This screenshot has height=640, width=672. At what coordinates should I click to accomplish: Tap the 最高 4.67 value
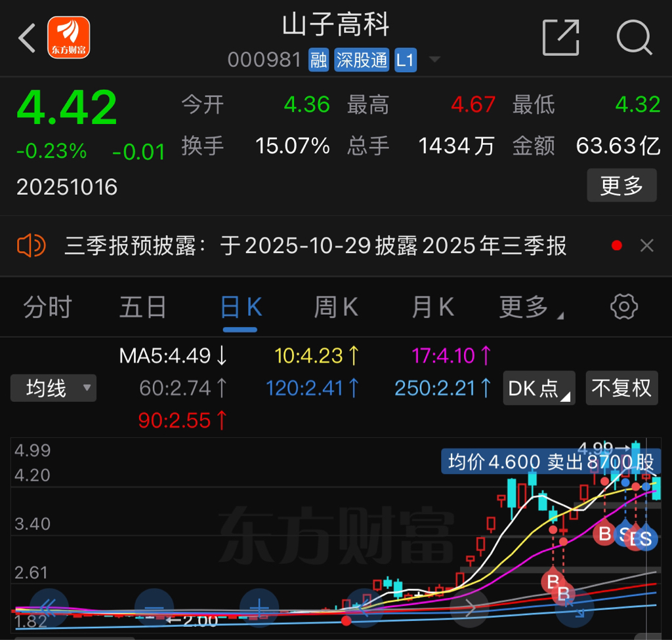[473, 104]
